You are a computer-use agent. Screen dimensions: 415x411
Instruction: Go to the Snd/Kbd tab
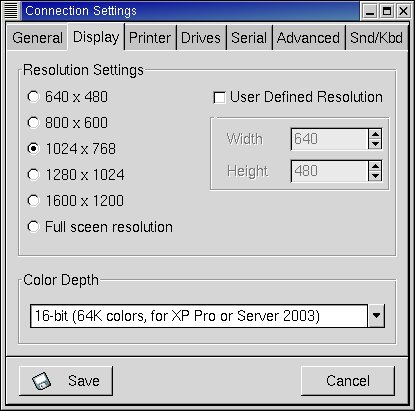point(376,38)
